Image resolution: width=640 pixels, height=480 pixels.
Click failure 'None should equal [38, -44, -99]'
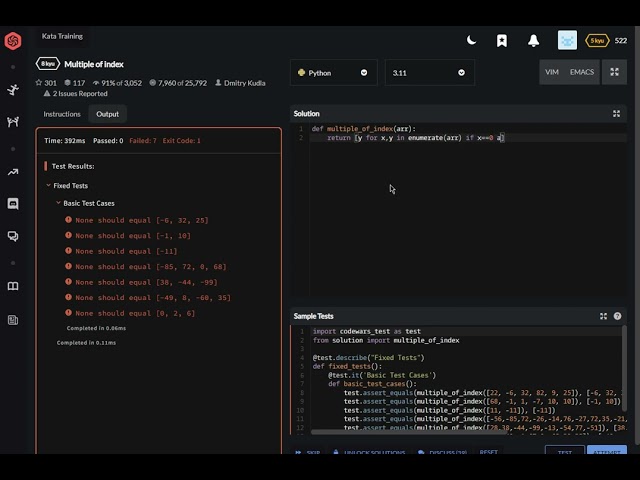pyautogui.click(x=146, y=282)
